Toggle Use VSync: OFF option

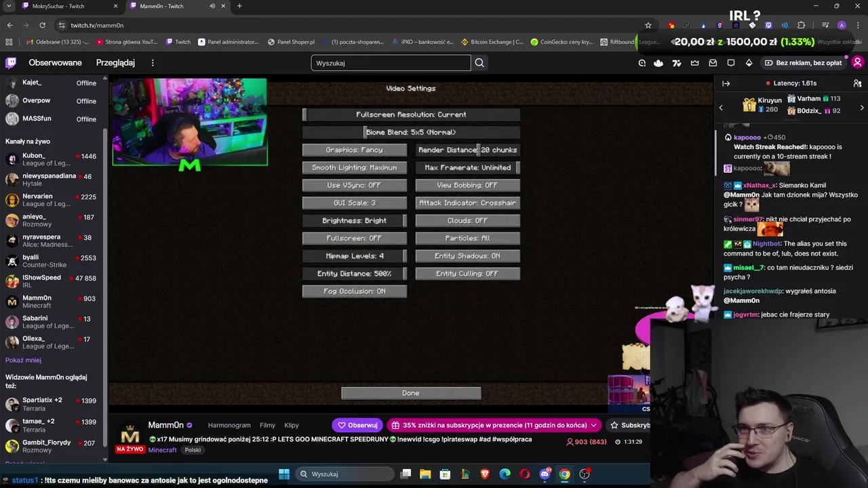pyautogui.click(x=355, y=185)
